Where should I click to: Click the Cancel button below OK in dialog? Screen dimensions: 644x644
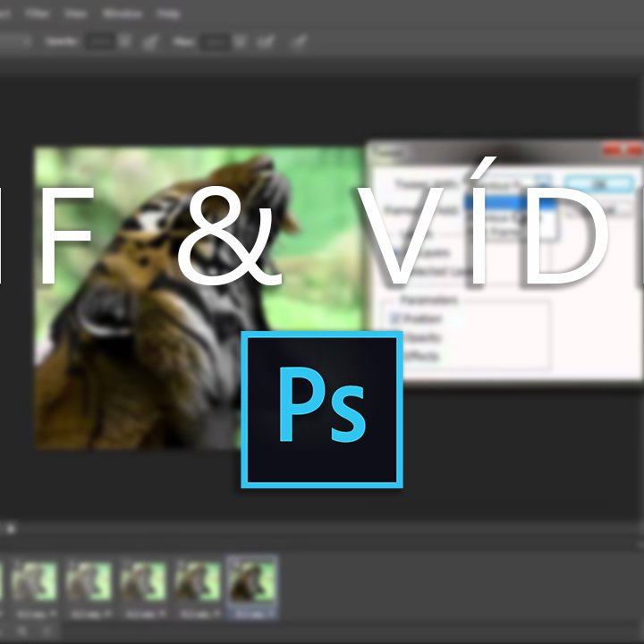pos(599,210)
